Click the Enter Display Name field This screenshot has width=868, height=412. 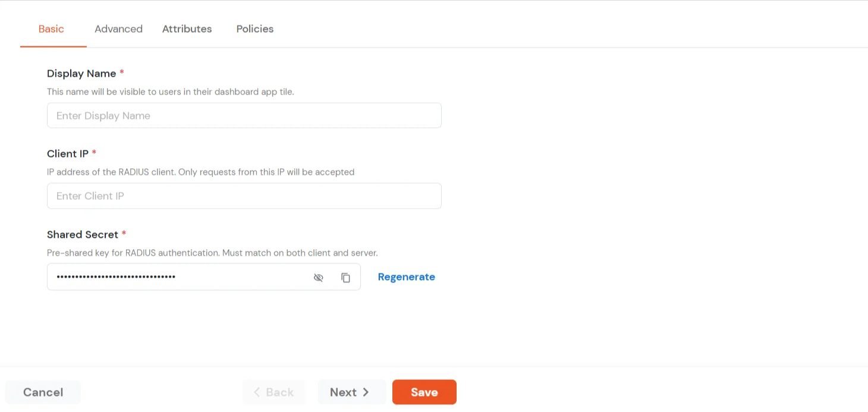click(x=244, y=115)
